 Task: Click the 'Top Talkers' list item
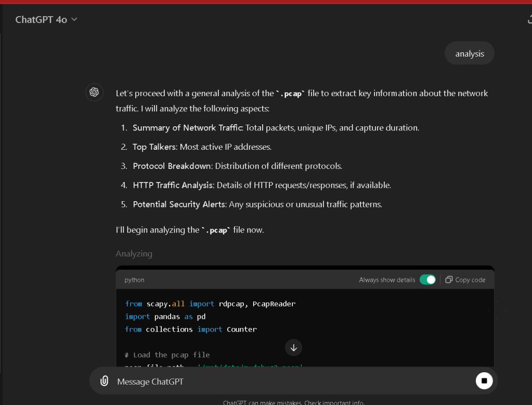pos(202,147)
